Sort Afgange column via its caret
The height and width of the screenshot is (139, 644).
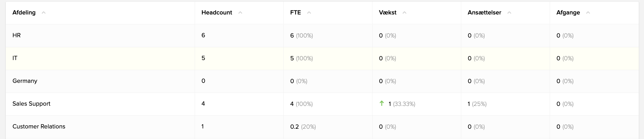588,13
